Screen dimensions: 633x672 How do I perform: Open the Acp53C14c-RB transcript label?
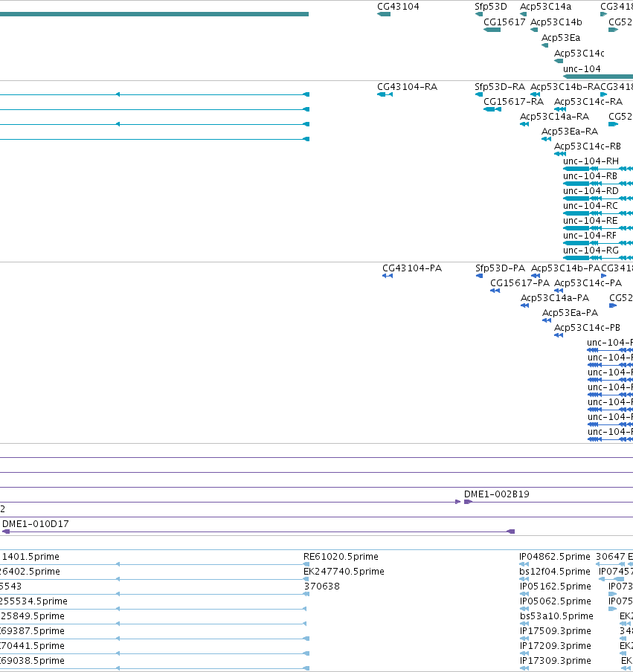(588, 146)
